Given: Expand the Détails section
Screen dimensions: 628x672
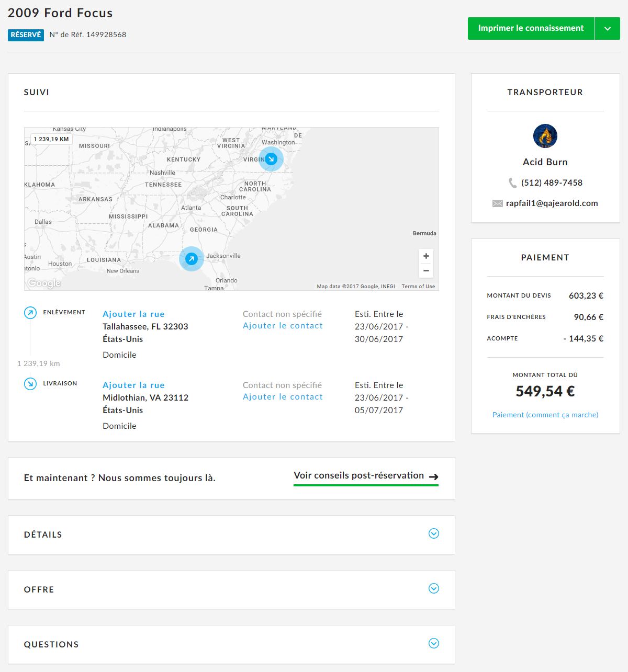Looking at the screenshot, I should (x=433, y=533).
